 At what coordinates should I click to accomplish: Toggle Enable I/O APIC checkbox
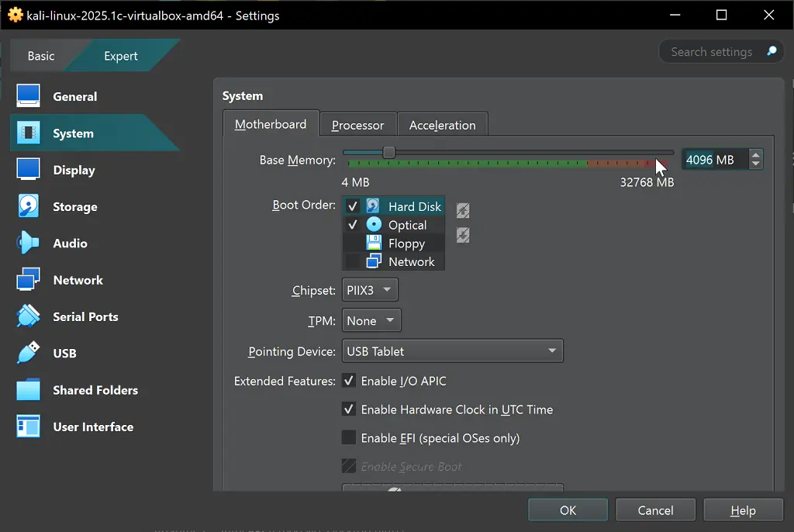(x=348, y=381)
